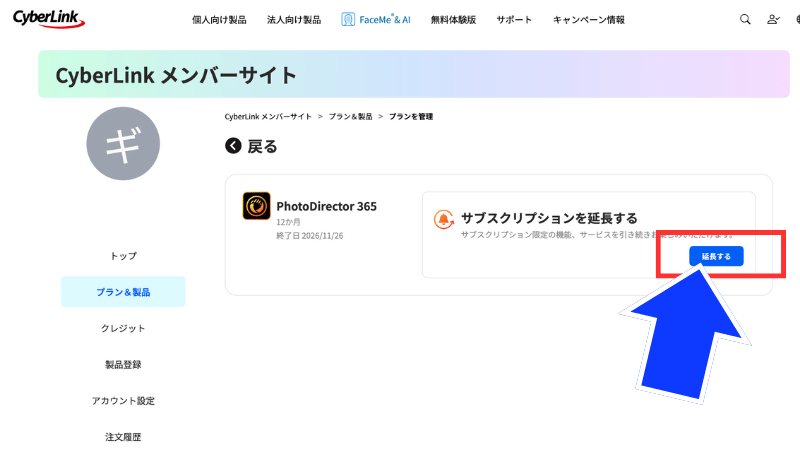Click the PhotoDirector 365 product name

[327, 206]
